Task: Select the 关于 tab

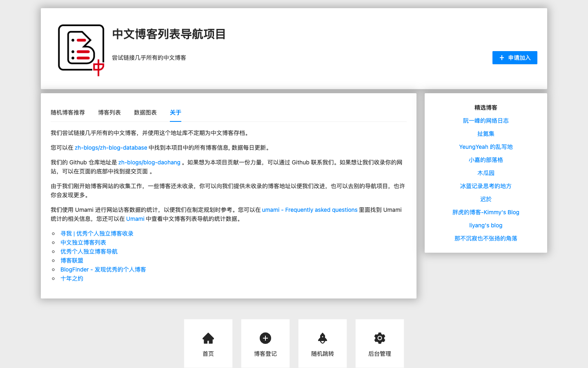Action: pyautogui.click(x=175, y=112)
